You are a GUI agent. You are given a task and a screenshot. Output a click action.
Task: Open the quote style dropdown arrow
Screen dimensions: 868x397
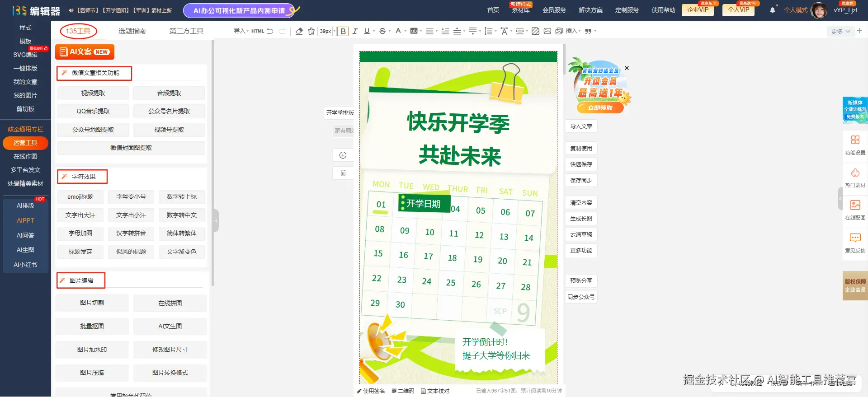click(595, 31)
